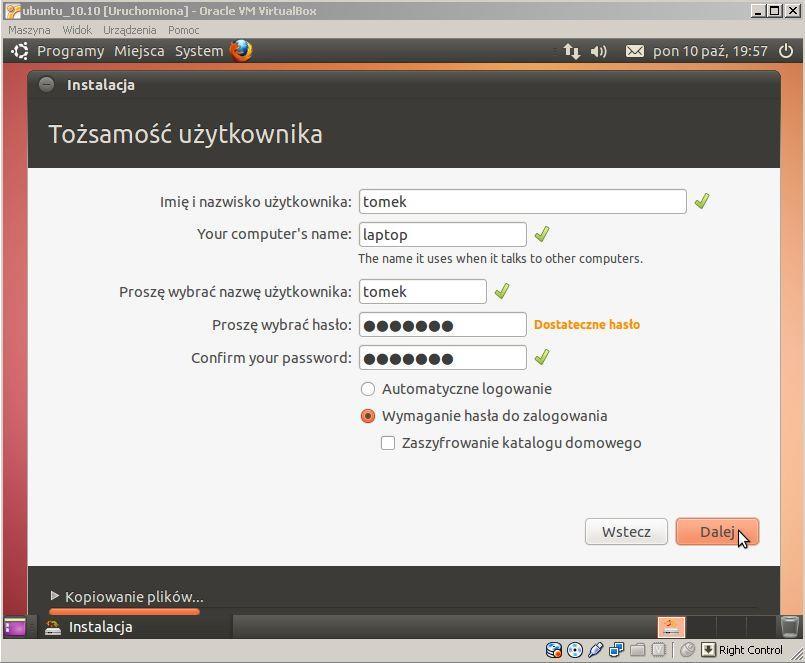Click the Confirm your password field
The width and height of the screenshot is (805, 663).
[x=443, y=357]
